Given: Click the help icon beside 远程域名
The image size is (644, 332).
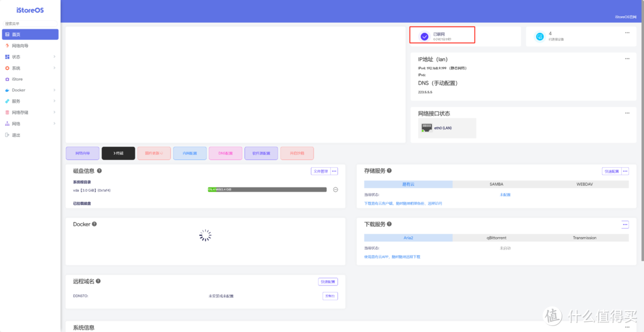Looking at the screenshot, I should [x=98, y=281].
